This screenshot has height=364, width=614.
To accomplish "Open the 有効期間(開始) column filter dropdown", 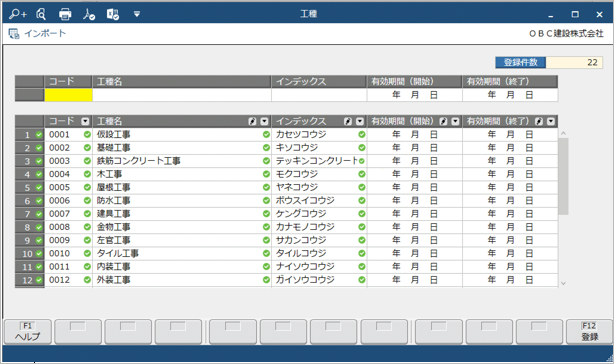I will 455,121.
